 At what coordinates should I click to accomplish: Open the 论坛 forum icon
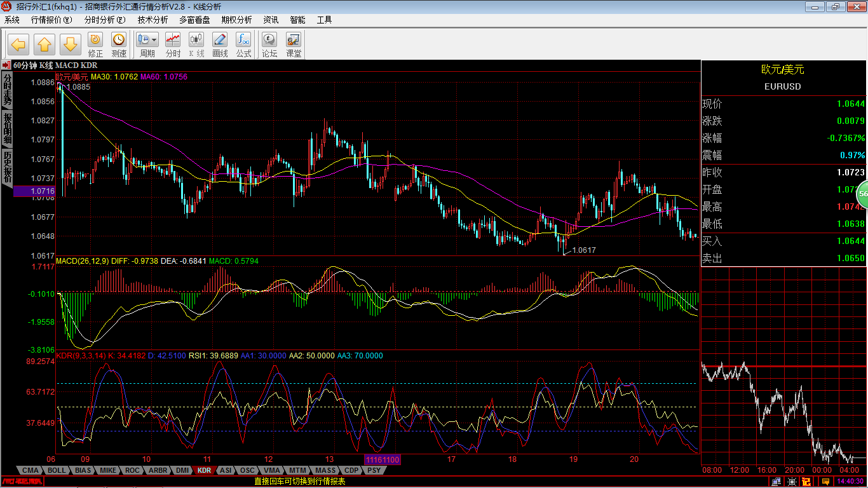point(270,41)
